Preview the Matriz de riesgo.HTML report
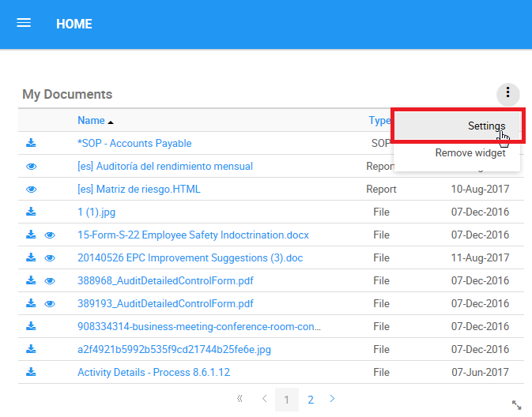This screenshot has height=417, width=532. pos(32,190)
